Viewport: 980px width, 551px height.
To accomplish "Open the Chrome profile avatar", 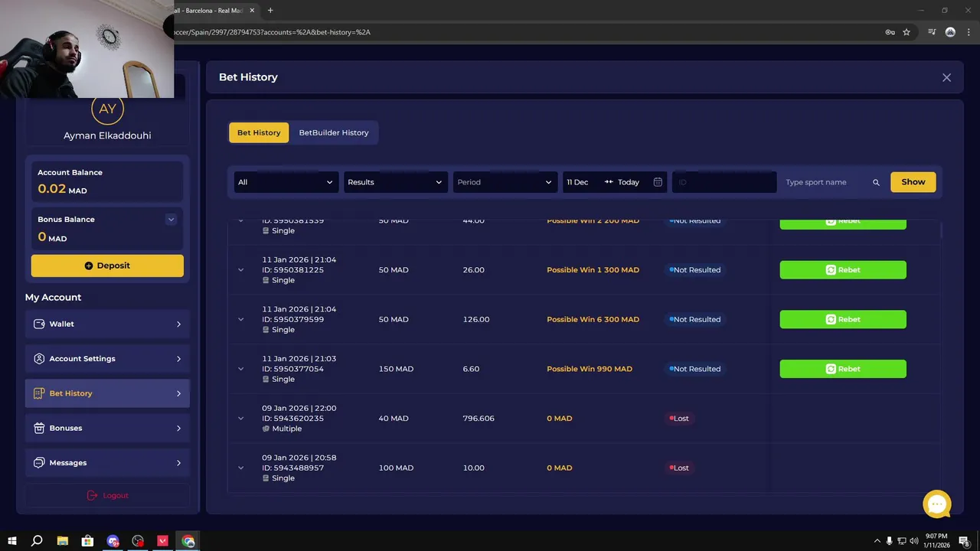I will 950,32.
